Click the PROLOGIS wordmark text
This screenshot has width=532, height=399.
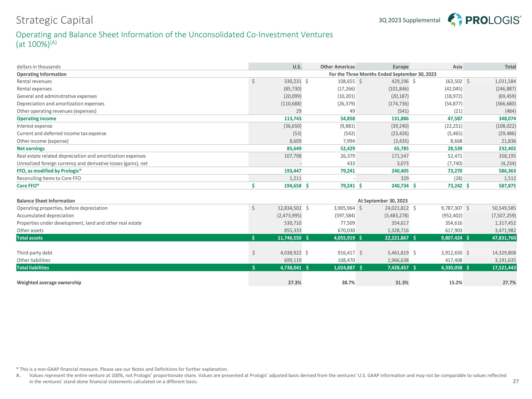[493, 20]
